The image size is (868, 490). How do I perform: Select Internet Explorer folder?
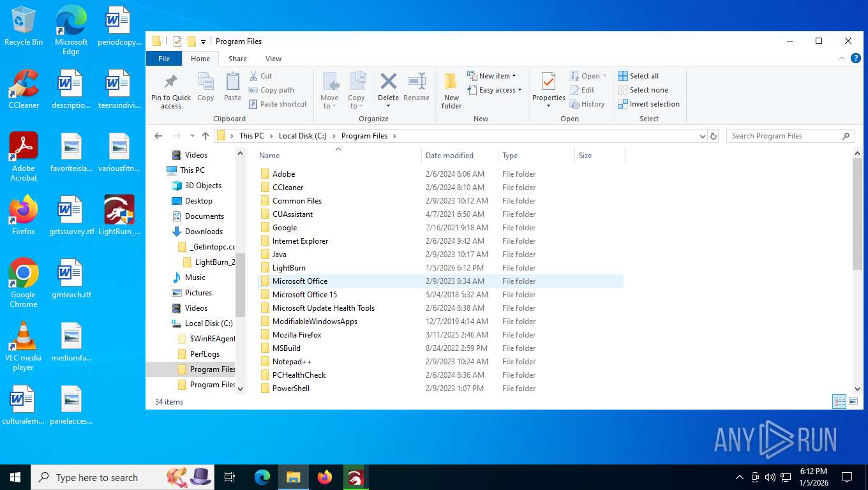(440, 241)
